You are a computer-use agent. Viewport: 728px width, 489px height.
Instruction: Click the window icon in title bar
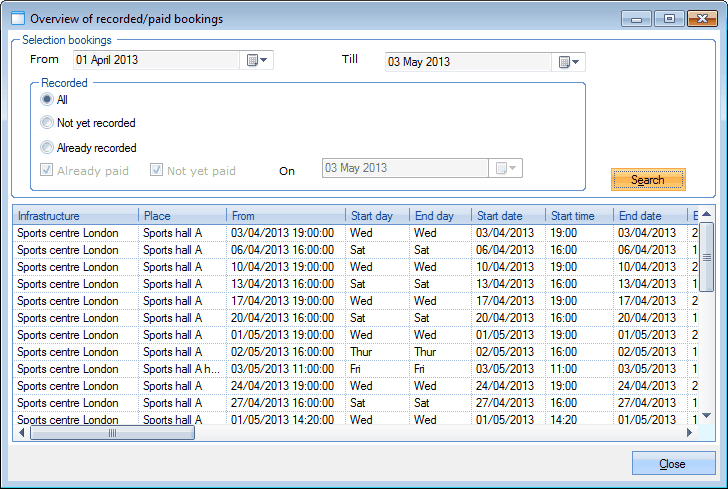17,18
